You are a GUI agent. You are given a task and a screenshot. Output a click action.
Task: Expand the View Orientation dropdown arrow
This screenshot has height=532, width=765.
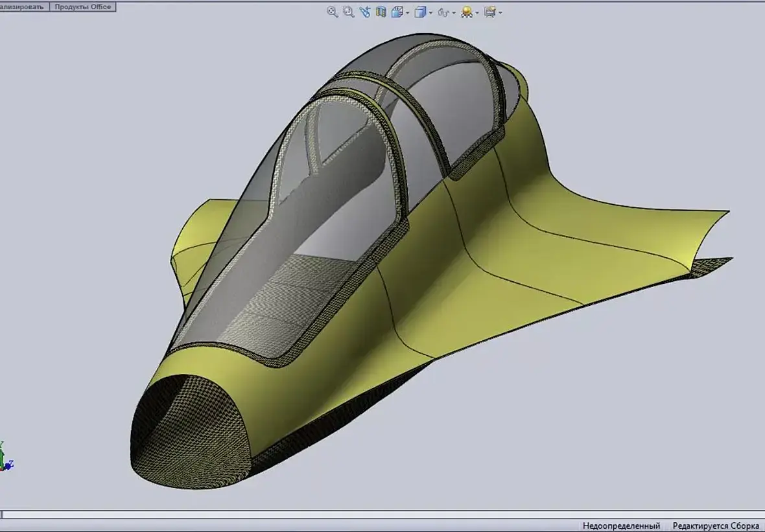tap(407, 13)
